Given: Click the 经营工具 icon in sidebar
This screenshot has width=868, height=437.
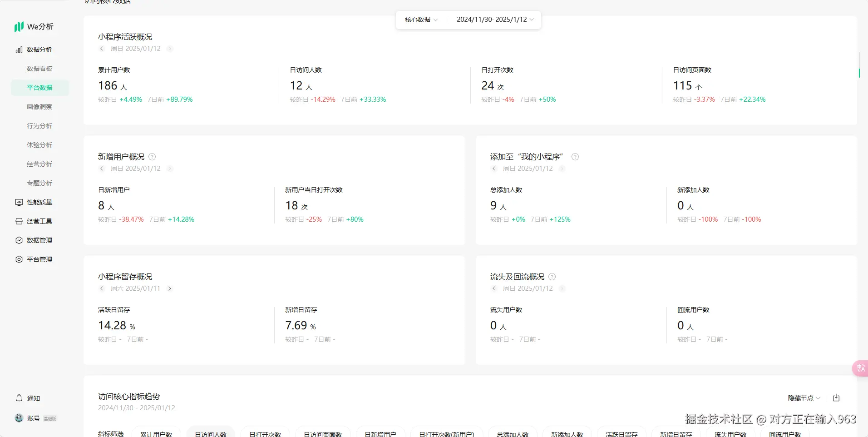Looking at the screenshot, I should 19,221.
